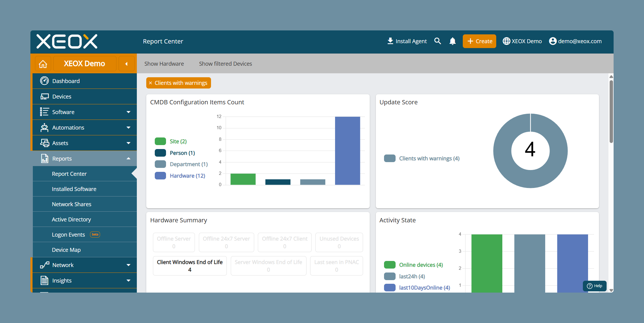
Task: Collapse sidebar with left arrow button
Action: pos(126,64)
